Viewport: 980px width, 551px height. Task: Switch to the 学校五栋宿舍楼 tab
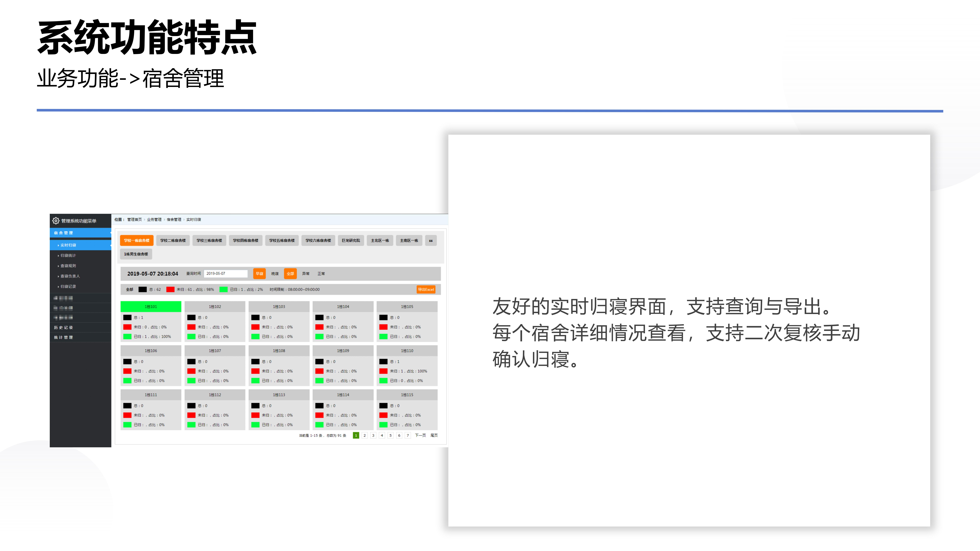click(282, 240)
